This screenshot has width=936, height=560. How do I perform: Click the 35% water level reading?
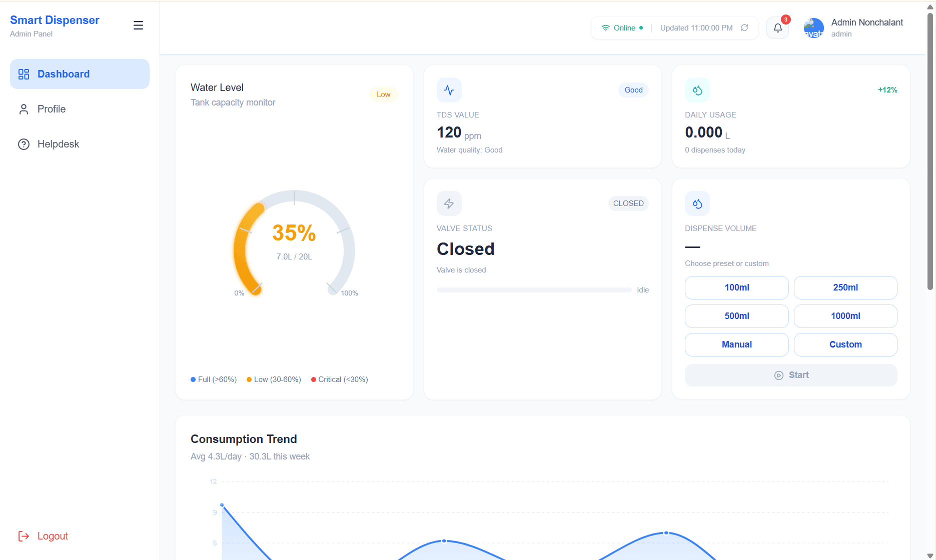pos(294,233)
